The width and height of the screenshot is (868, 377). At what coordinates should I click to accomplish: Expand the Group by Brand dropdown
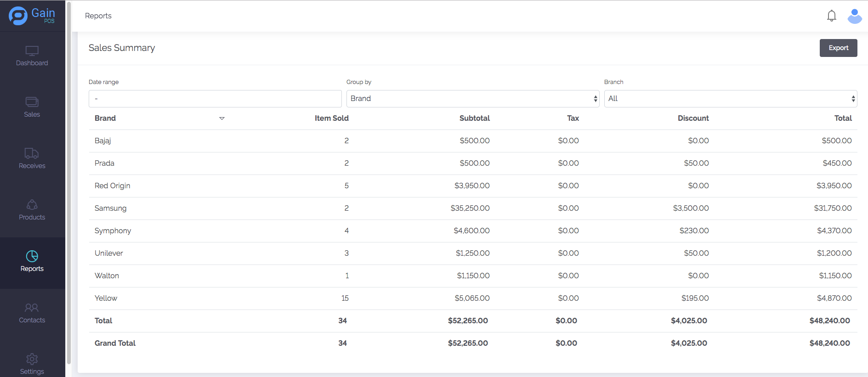[472, 99]
